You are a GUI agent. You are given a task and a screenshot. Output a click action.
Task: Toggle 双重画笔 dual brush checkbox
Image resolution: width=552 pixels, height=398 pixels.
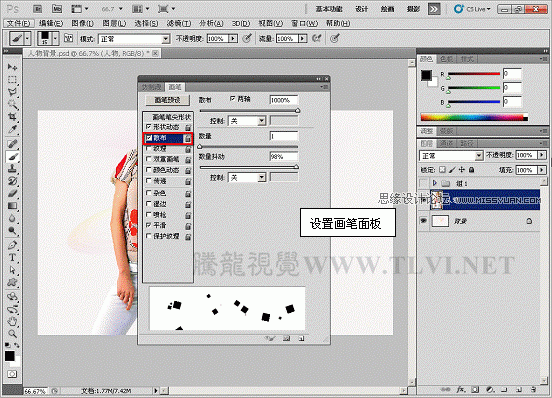click(x=149, y=159)
